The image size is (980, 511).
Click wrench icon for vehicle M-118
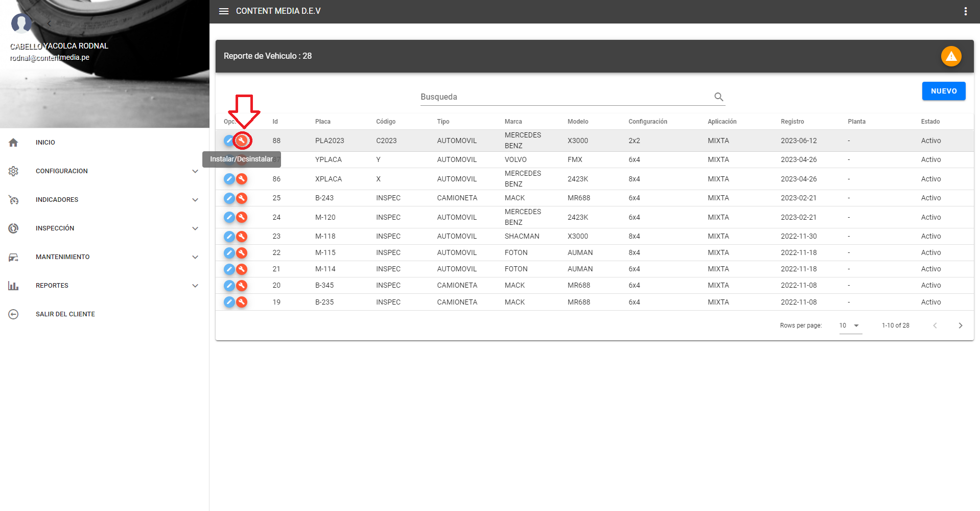[242, 237]
